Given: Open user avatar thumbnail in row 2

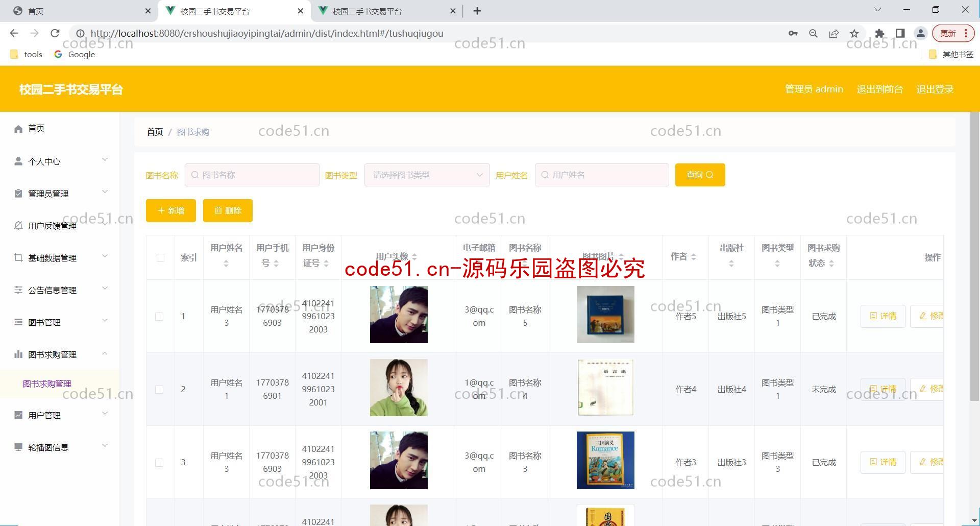Looking at the screenshot, I should click(x=399, y=388).
